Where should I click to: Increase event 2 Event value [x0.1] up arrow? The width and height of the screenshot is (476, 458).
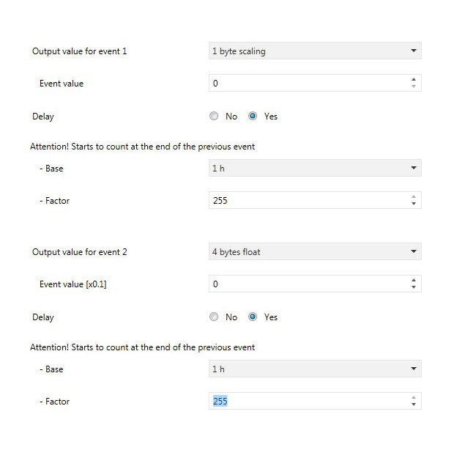click(x=414, y=280)
